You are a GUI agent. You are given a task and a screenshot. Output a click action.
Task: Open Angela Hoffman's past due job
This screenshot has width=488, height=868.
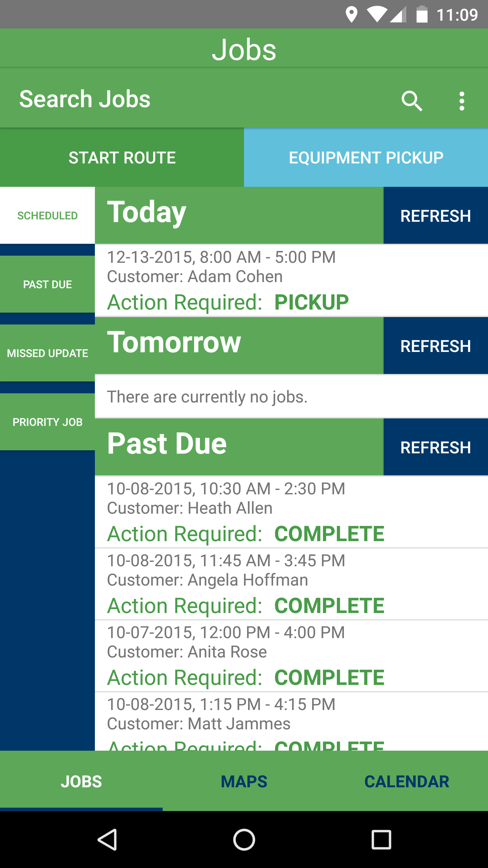click(x=291, y=584)
